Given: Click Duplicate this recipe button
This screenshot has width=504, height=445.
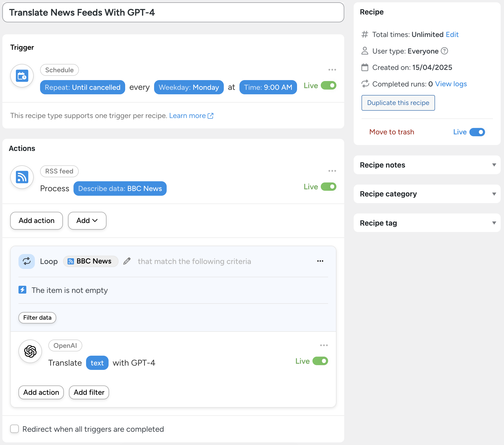Looking at the screenshot, I should [398, 103].
